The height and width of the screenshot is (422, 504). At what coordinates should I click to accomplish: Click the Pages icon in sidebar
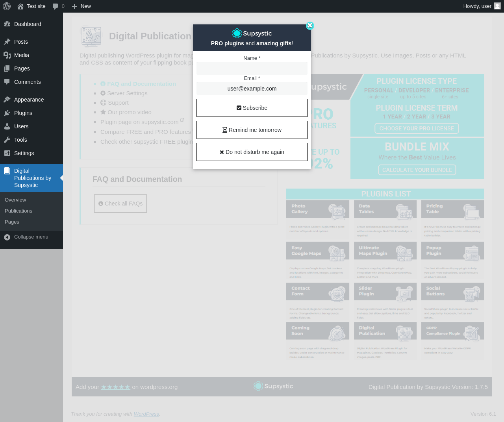(7, 68)
